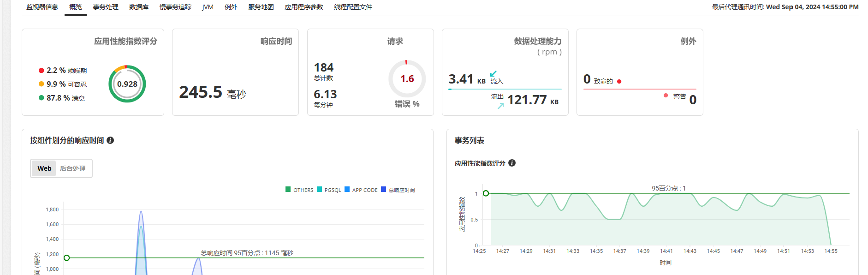The image size is (868, 275).
Task: Click the 3.41 KB inflow value
Action: [x=467, y=79]
